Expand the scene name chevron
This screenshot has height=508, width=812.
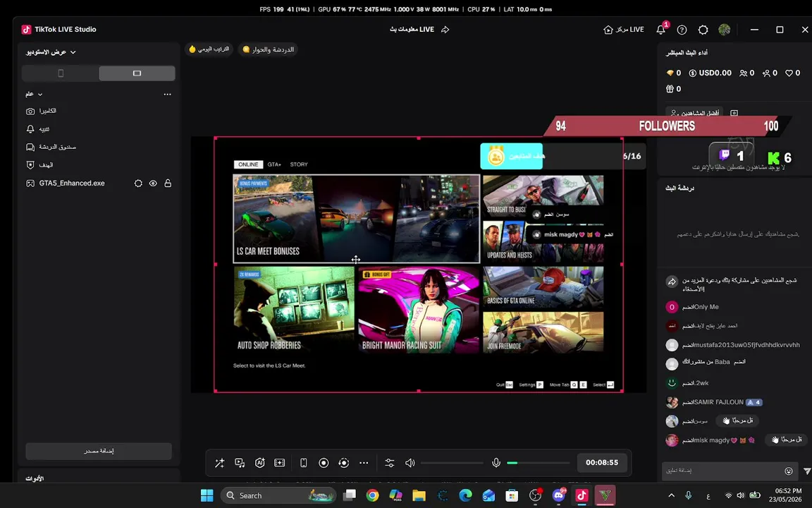point(40,95)
